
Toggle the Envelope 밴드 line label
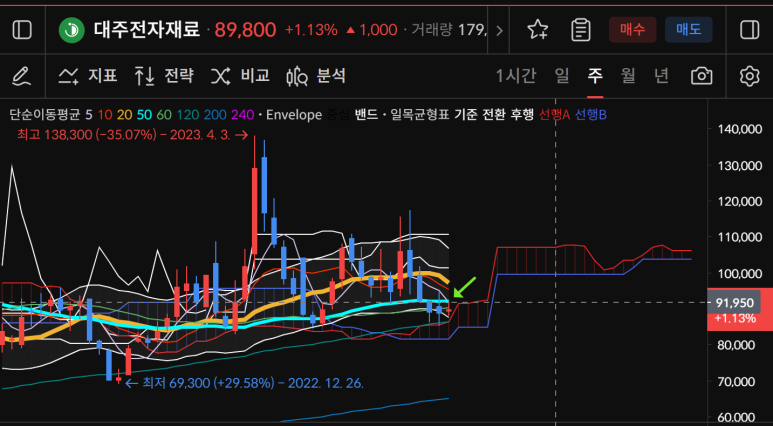[x=365, y=115]
